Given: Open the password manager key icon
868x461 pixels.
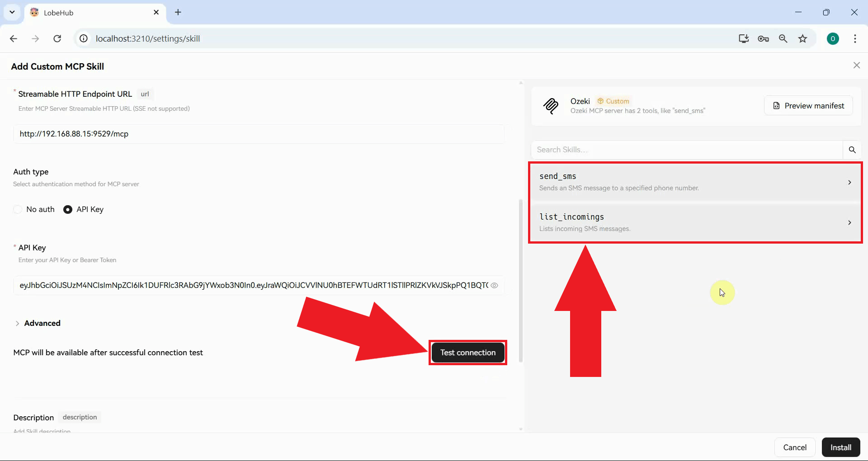Looking at the screenshot, I should tap(763, 39).
